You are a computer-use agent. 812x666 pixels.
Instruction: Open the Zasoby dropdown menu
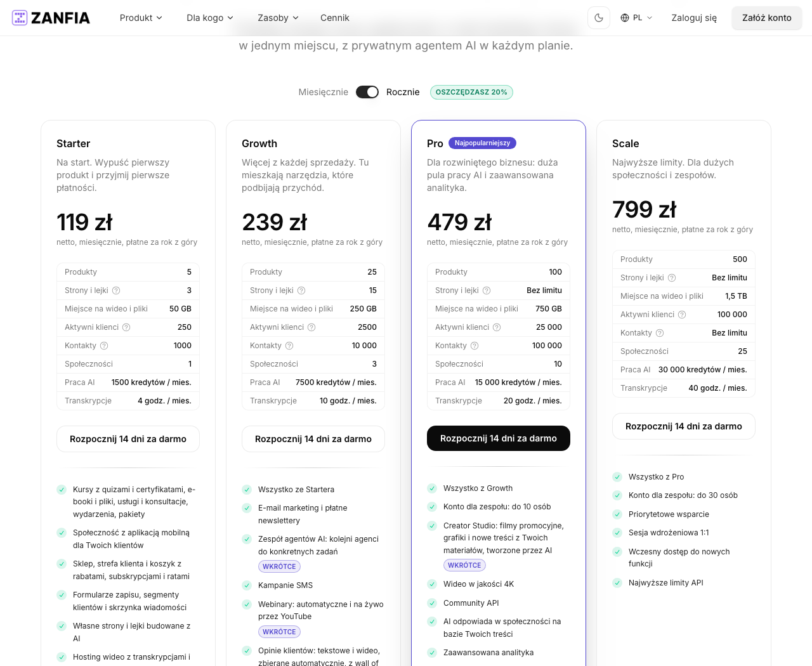coord(278,18)
